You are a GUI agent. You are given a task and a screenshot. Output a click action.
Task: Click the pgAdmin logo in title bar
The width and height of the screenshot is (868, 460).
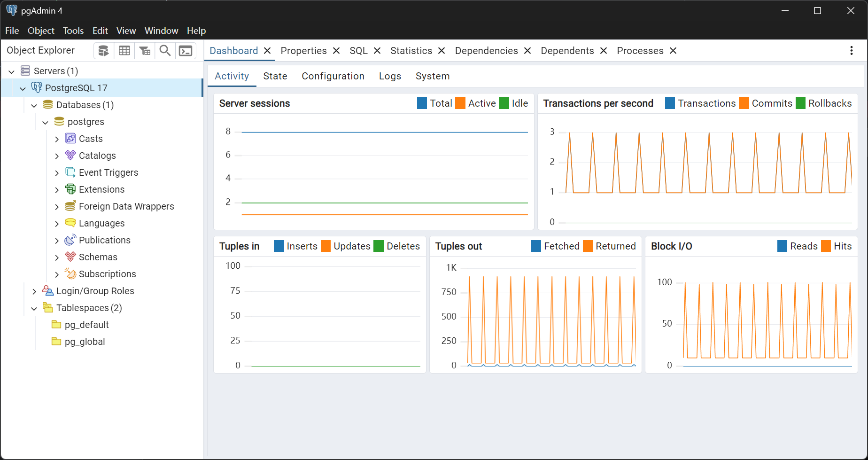12,10
